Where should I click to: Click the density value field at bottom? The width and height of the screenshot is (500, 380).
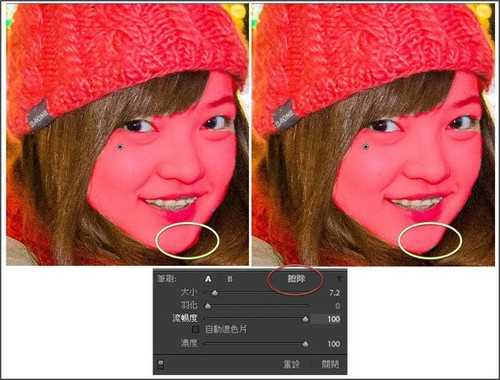[333, 344]
